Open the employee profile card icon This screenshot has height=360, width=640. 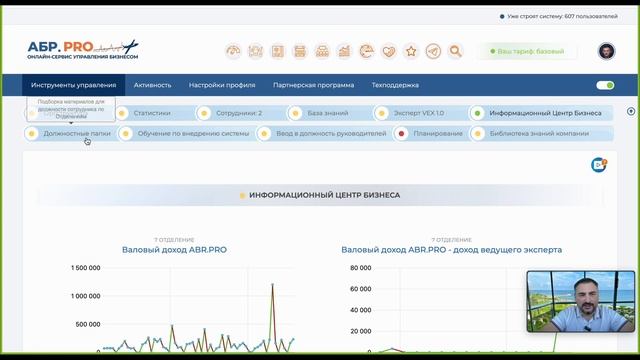point(278,51)
